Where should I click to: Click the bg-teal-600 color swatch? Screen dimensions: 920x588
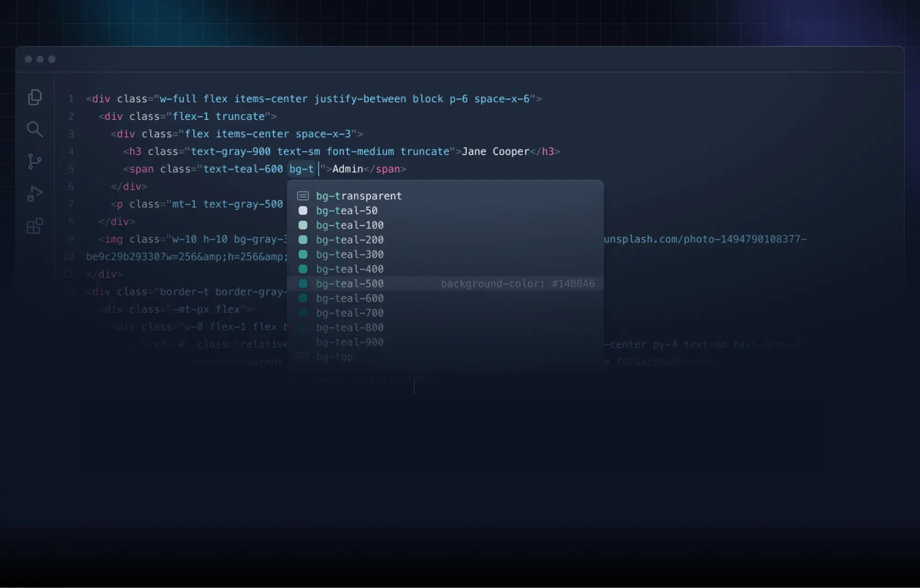(303, 298)
